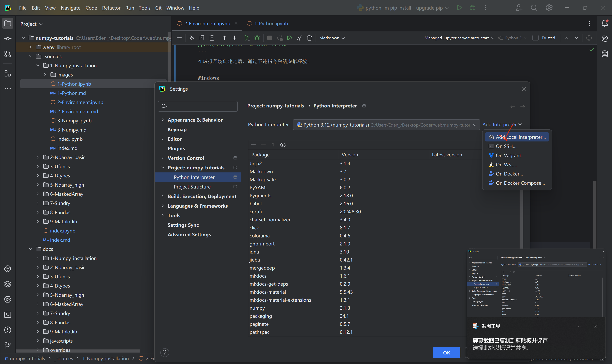The width and height of the screenshot is (612, 364).
Task: Open the Refactor menu
Action: pyautogui.click(x=111, y=8)
